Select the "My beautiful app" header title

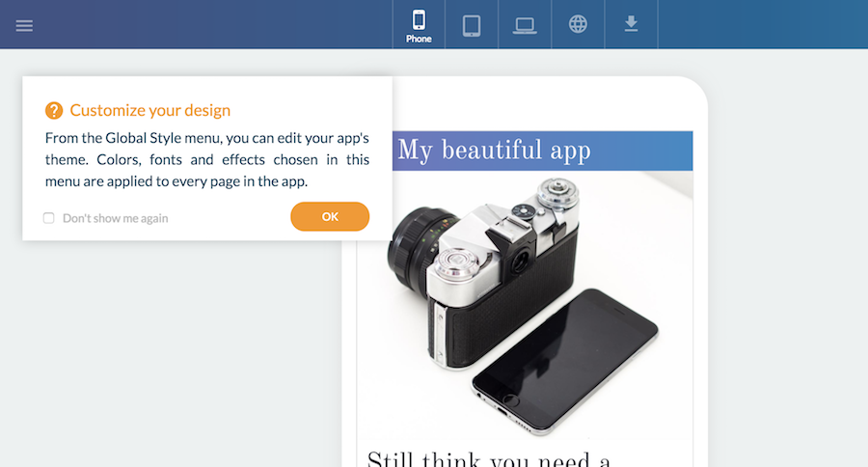coord(494,151)
